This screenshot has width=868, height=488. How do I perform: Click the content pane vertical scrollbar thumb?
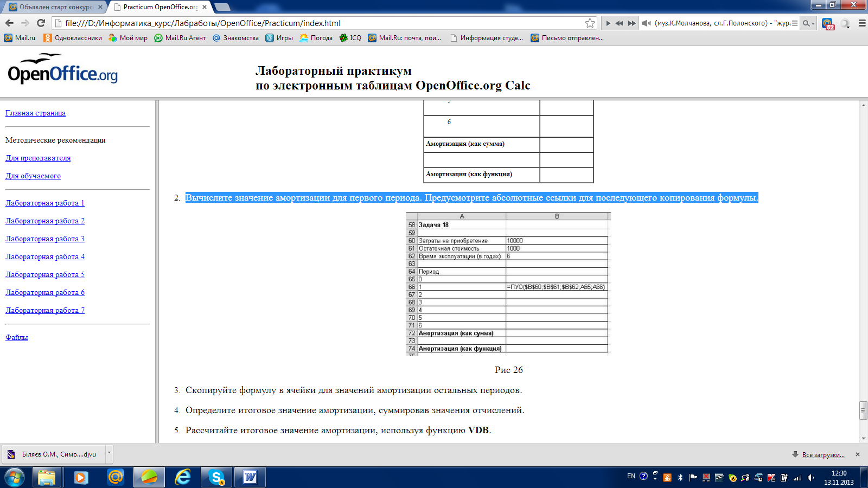coord(863,410)
